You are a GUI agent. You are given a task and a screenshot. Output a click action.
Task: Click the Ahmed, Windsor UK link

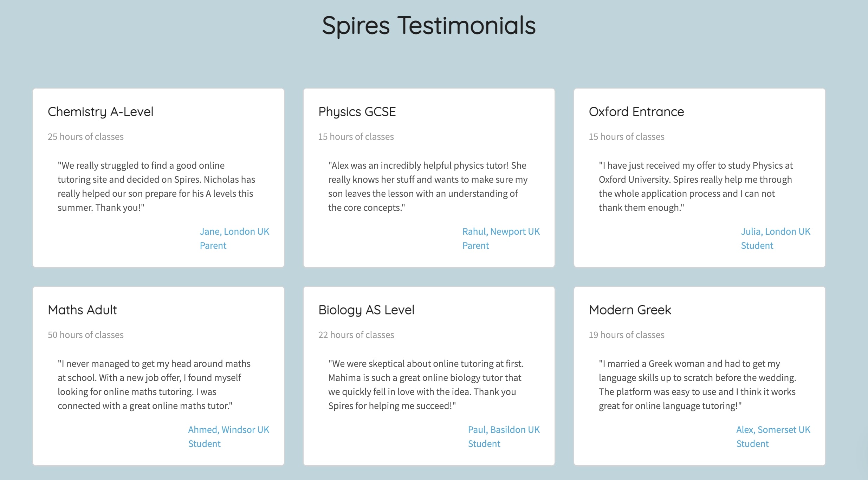point(228,430)
